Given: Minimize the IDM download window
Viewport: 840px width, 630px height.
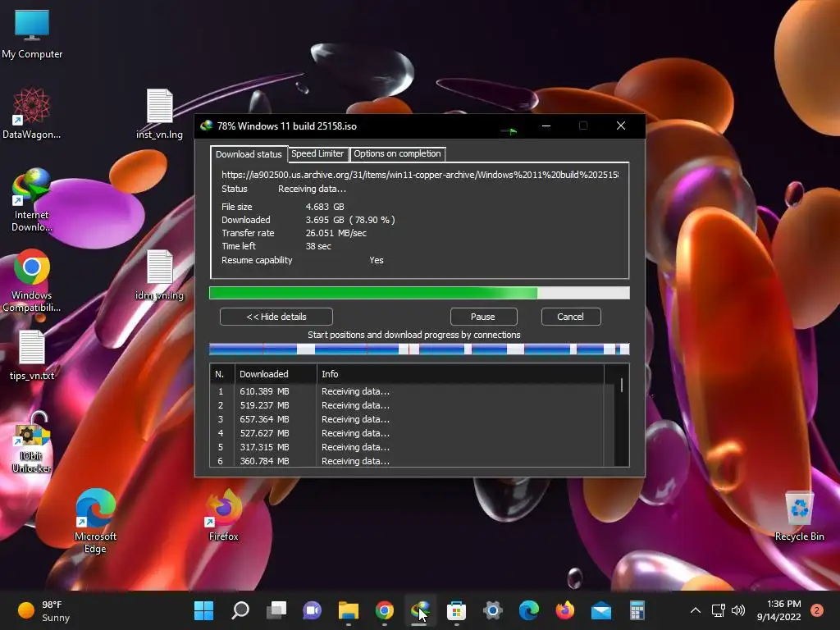Looking at the screenshot, I should click(546, 126).
